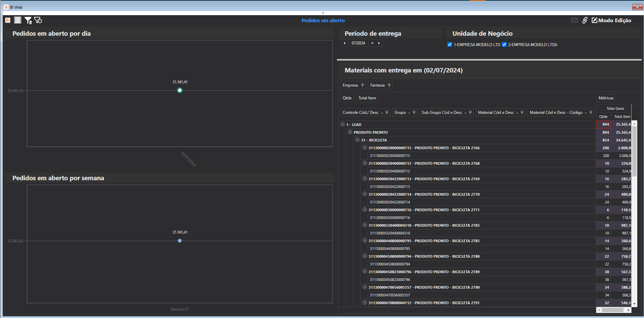This screenshot has height=318, width=644.
Task: Open the Grupo field filter icon
Action: click(414, 113)
